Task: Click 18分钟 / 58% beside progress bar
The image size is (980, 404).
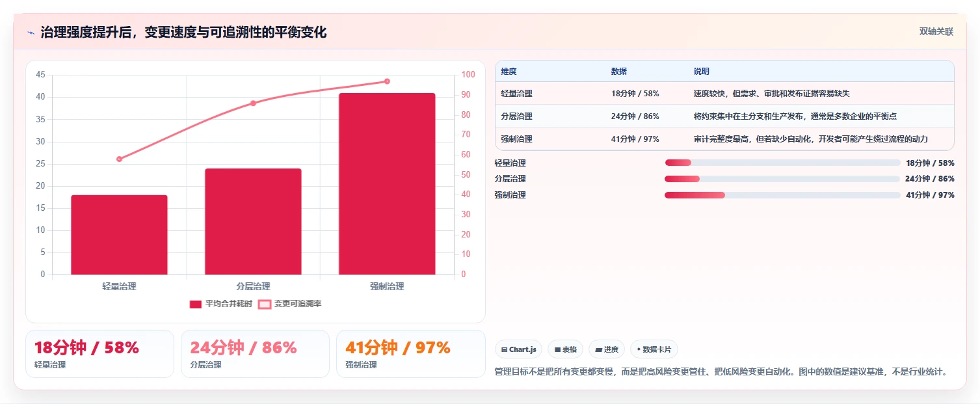Action: (x=930, y=163)
